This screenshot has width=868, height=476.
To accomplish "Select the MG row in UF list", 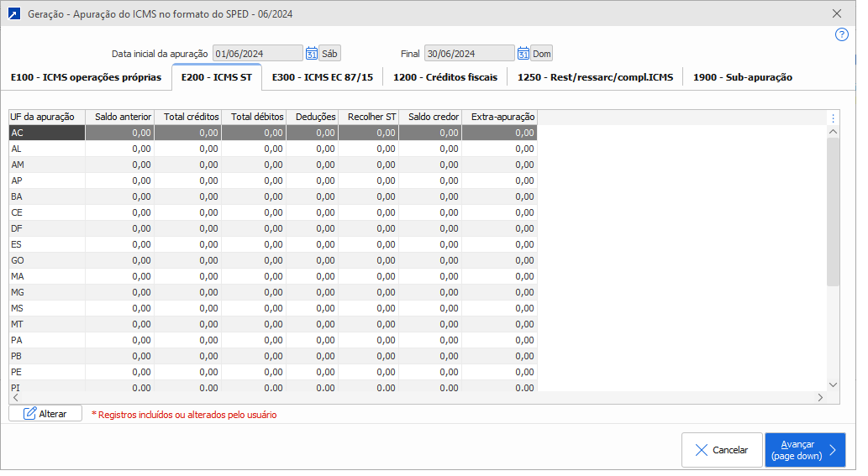I will pyautogui.click(x=46, y=291).
